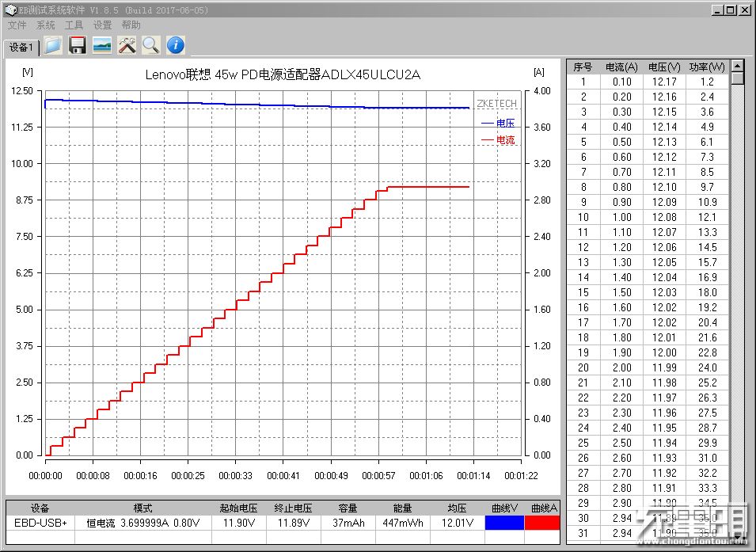Select row 26 power 31.0
756x552 pixels.
pyautogui.click(x=707, y=458)
